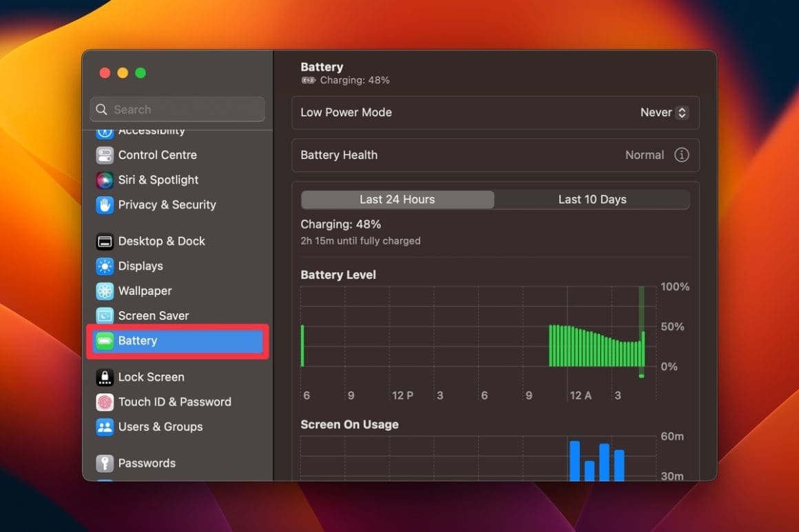Click the Siri & Spotlight icon

click(x=105, y=180)
